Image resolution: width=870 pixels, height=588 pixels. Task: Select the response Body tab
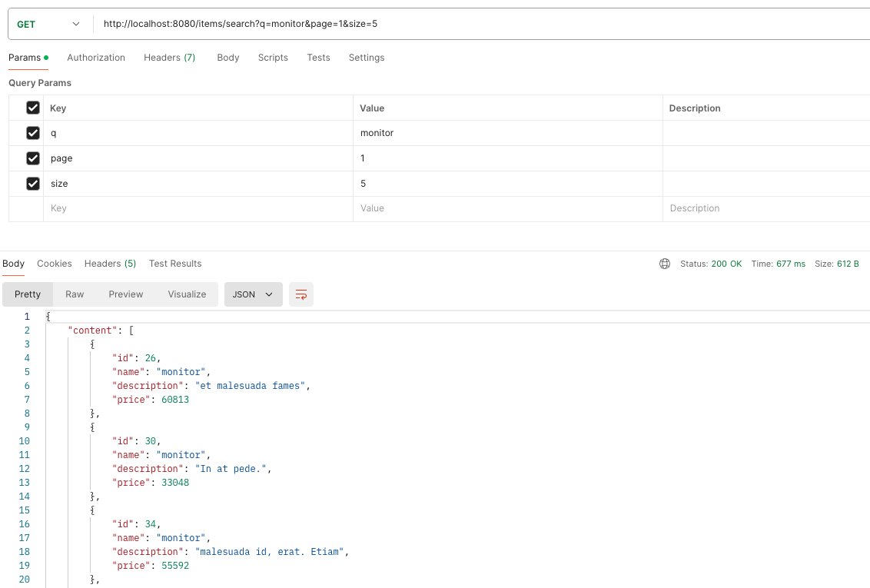click(13, 264)
